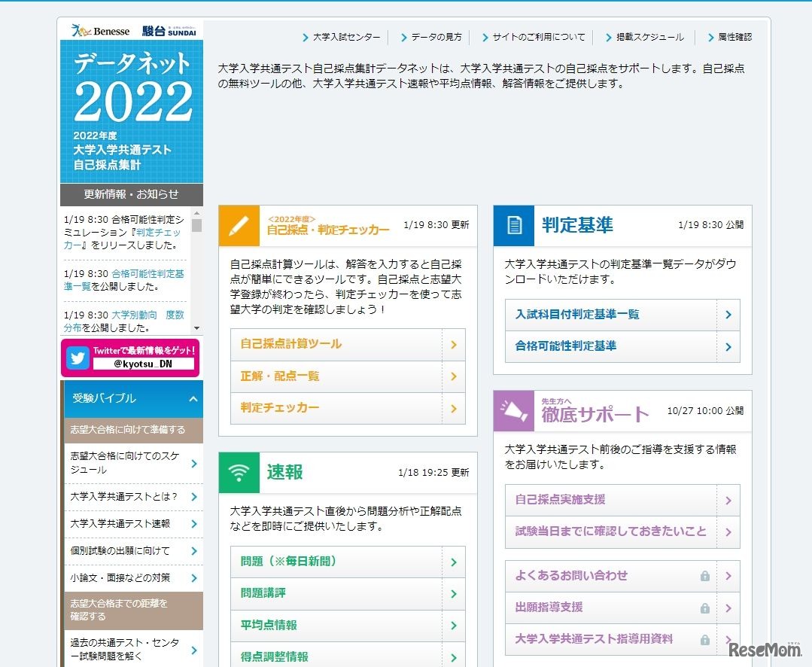
Task: Click the lock icon on よくあるお問い合わせ
Action: [704, 576]
